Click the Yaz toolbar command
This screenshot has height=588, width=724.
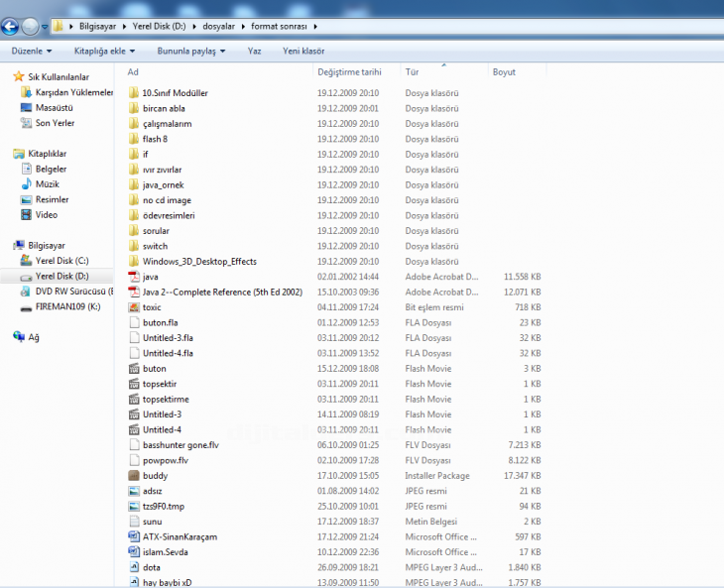(255, 51)
